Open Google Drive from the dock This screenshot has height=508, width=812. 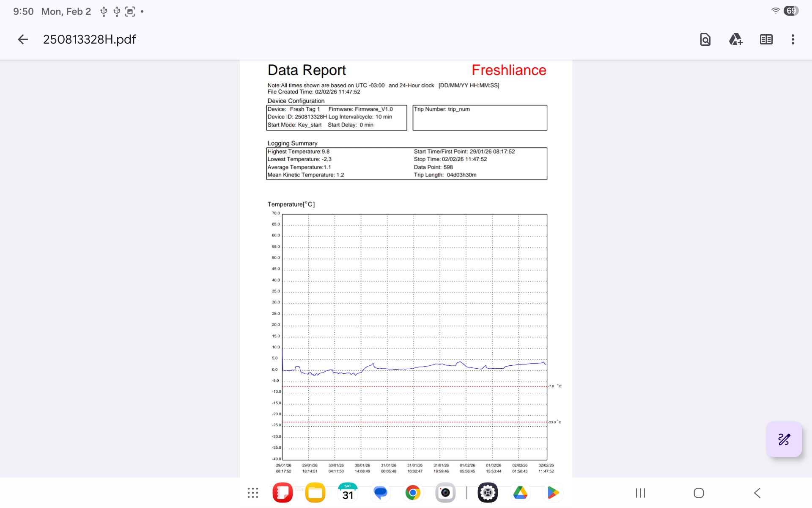pos(520,493)
